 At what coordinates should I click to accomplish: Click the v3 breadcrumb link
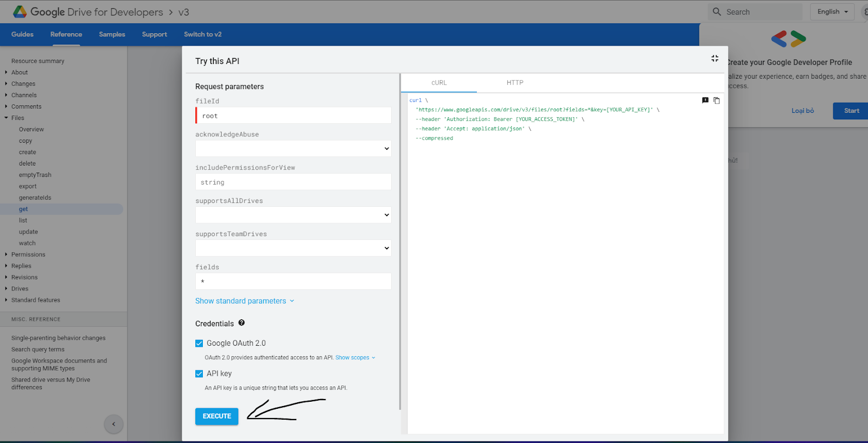pyautogui.click(x=184, y=12)
